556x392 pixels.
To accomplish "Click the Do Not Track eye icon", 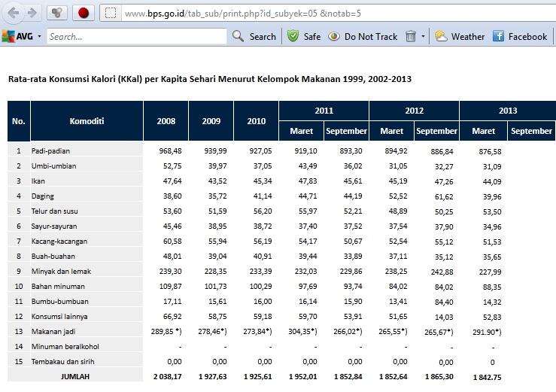I will pyautogui.click(x=333, y=36).
